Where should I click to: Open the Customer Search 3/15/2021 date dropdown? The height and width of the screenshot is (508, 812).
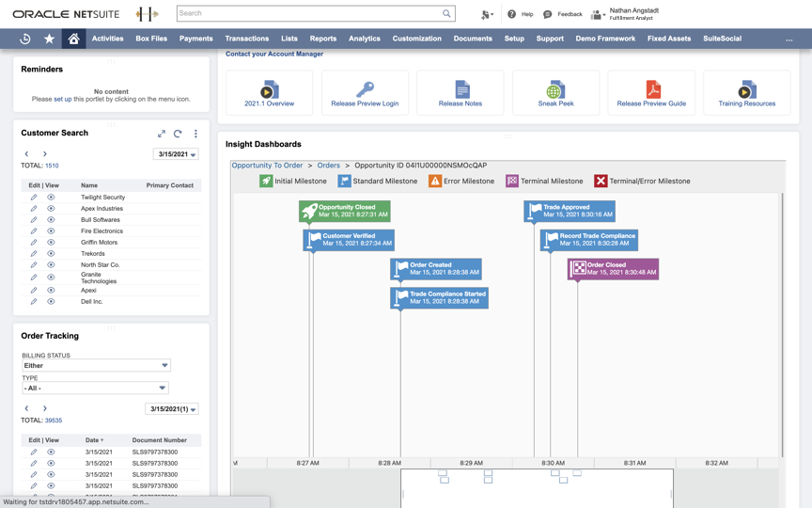pos(176,154)
